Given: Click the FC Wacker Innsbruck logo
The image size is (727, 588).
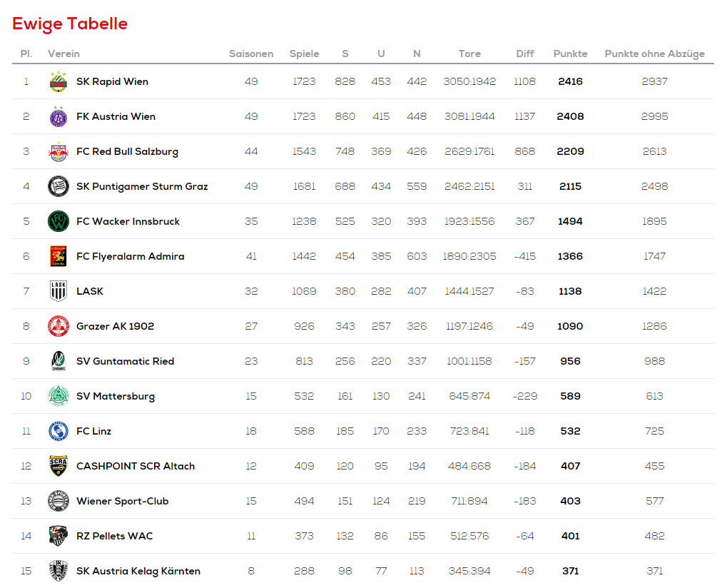Looking at the screenshot, I should click(59, 221).
